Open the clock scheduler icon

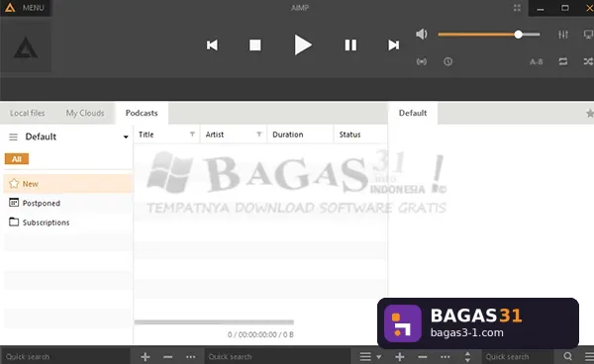point(448,61)
